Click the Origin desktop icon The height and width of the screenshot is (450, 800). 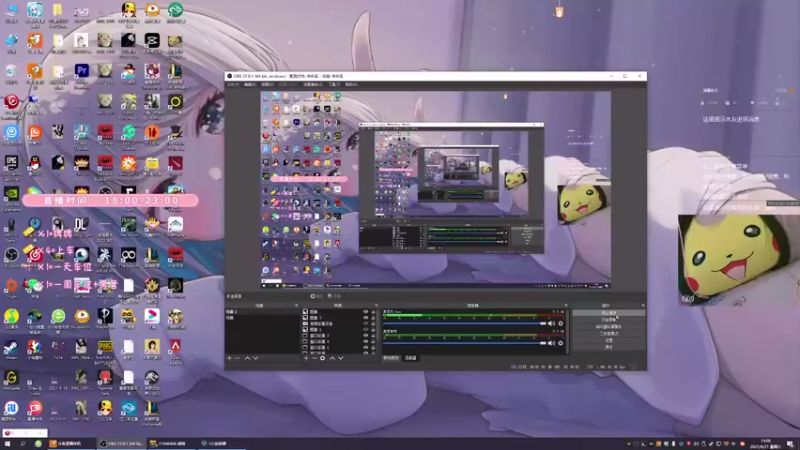(11, 285)
